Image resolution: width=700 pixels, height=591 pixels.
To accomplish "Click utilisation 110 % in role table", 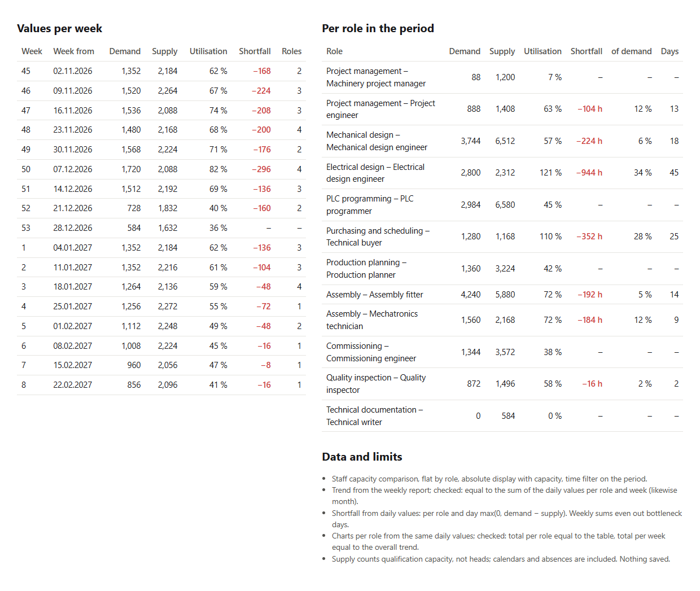I will pos(550,237).
